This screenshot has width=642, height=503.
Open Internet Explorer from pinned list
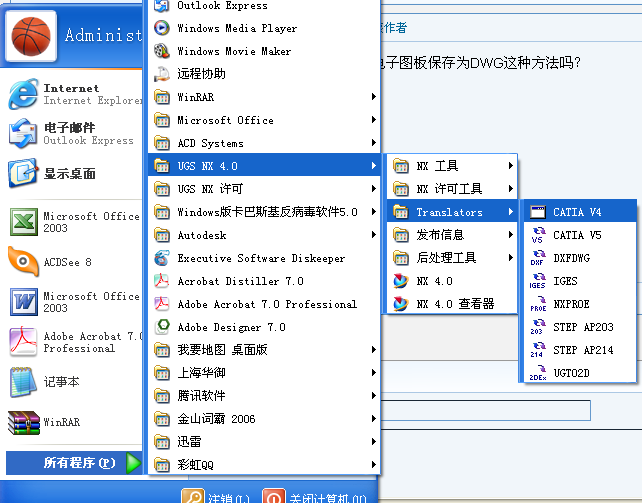click(x=74, y=94)
